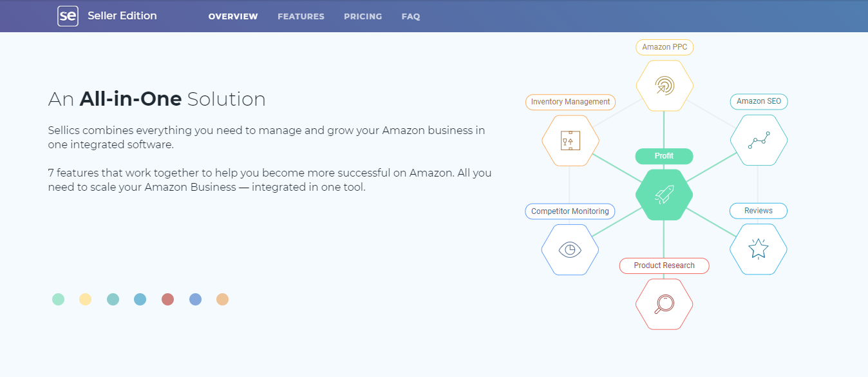Select the mint green feature dot
The image size is (868, 377).
(x=58, y=300)
